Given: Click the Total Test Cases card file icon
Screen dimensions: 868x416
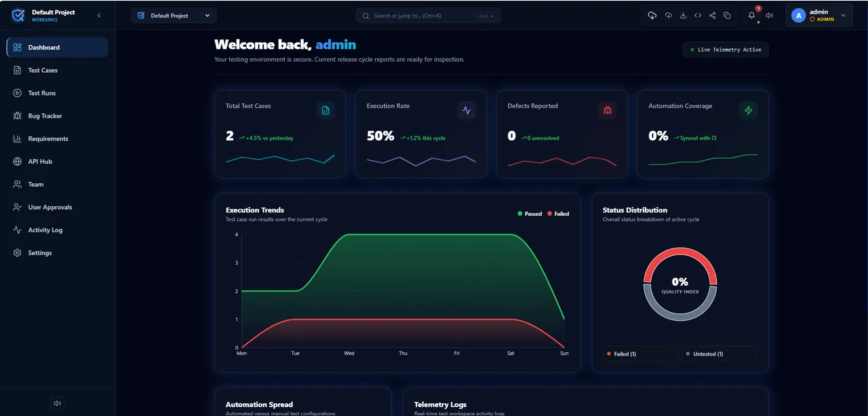Looking at the screenshot, I should pyautogui.click(x=325, y=110).
